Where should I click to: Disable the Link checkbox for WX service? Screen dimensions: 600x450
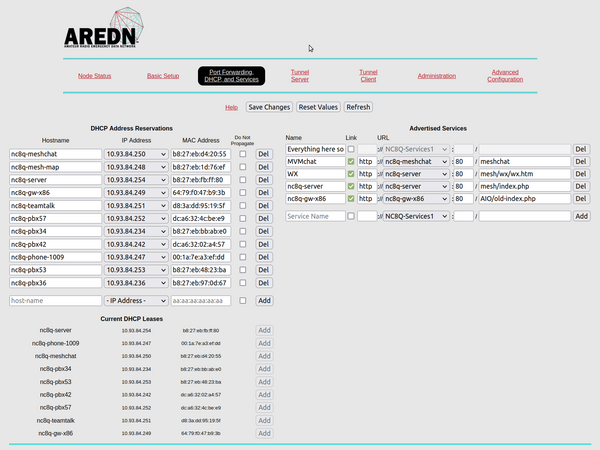point(351,174)
